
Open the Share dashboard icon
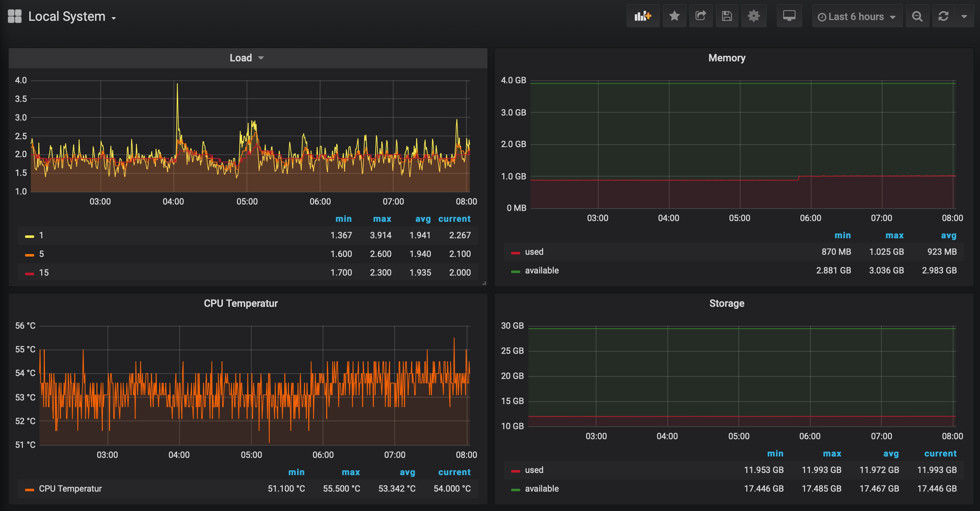pos(700,16)
